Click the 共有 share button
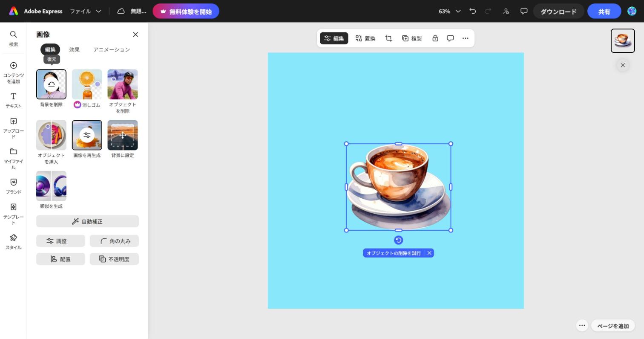Viewport: 644px width, 339px height. pyautogui.click(x=604, y=12)
